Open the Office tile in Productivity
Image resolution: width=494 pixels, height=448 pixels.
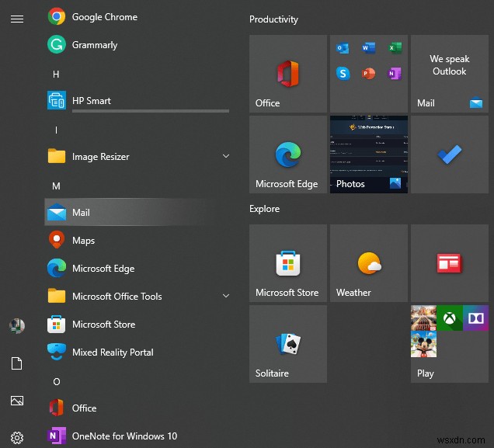click(288, 74)
